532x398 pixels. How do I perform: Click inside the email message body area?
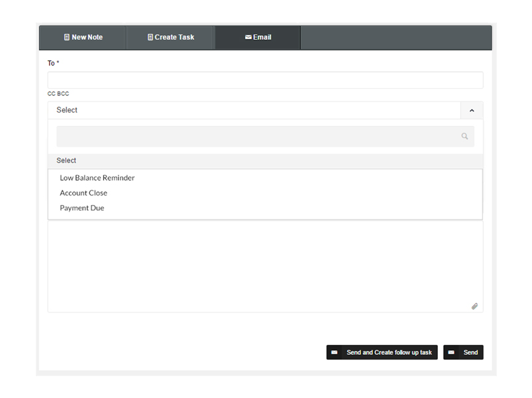pos(265,265)
